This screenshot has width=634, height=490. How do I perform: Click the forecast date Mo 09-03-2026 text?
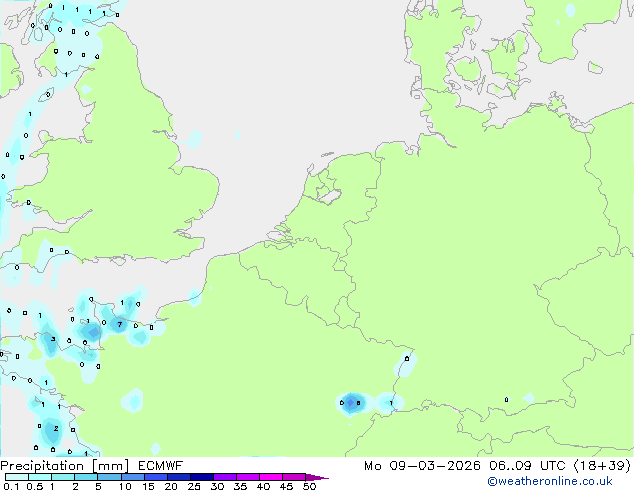click(446, 465)
